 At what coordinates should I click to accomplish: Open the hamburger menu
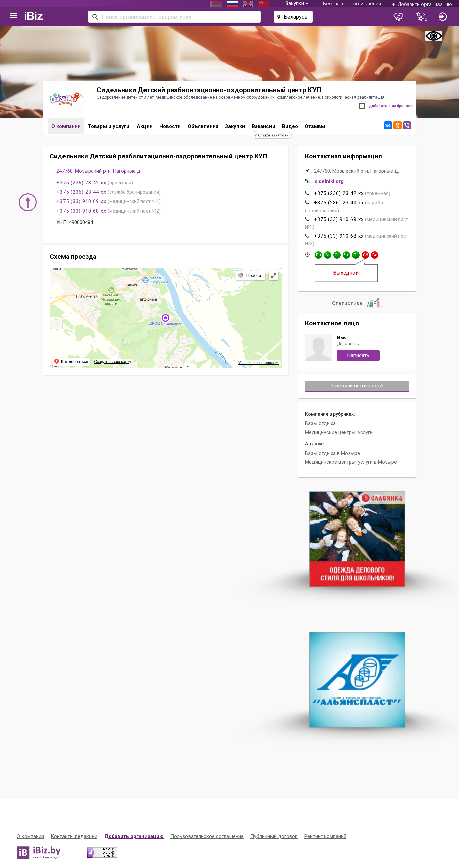[x=14, y=16]
